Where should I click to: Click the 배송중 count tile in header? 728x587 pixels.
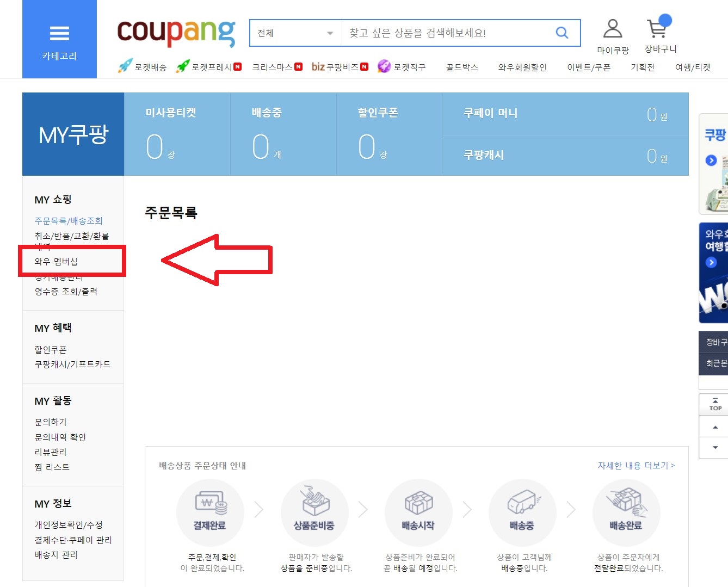(x=283, y=134)
